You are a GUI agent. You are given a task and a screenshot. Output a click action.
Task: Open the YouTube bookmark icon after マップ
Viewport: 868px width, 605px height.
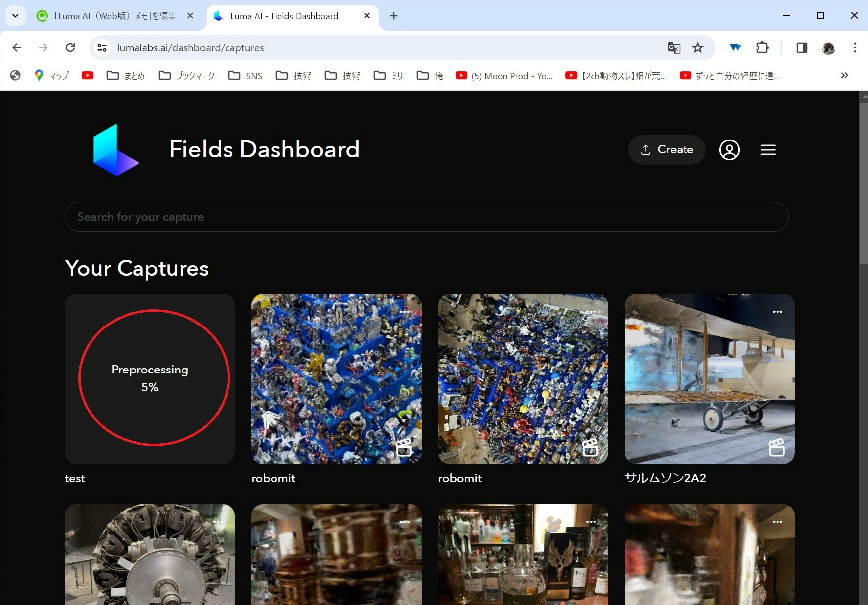[x=88, y=75]
